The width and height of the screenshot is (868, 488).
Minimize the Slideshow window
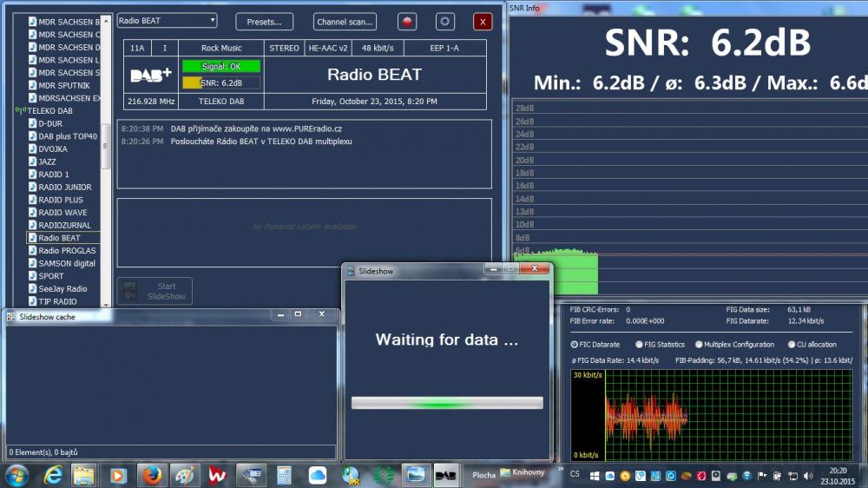[493, 268]
